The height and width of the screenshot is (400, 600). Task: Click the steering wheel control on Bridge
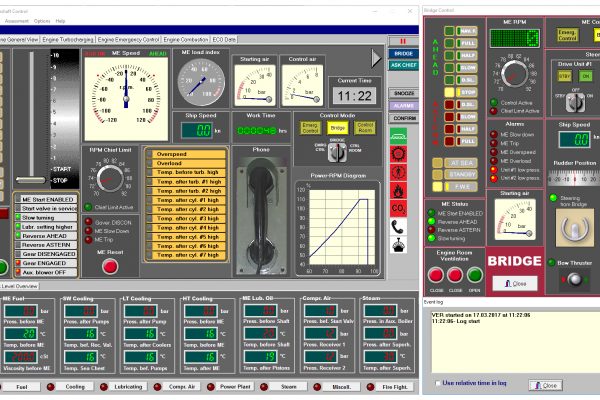[574, 228]
